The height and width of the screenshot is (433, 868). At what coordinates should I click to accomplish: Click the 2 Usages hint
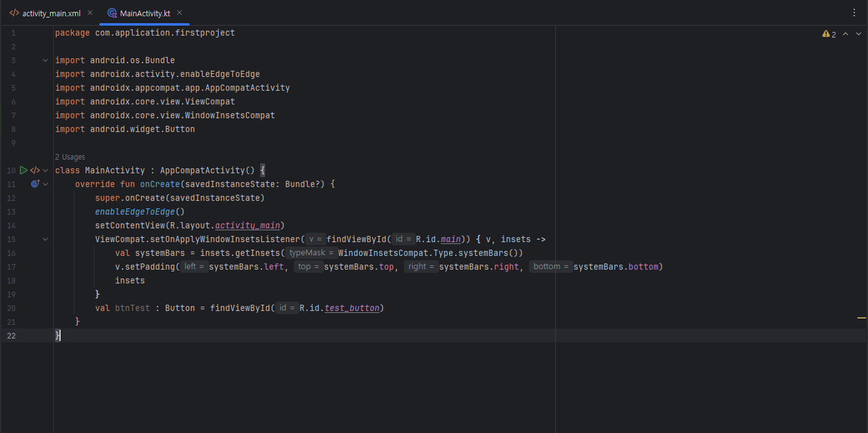70,157
